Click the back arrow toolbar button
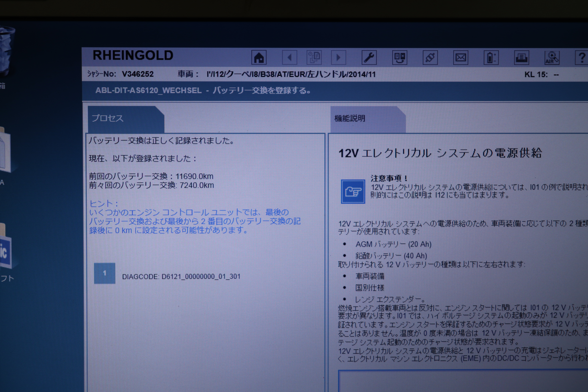Viewport: 588px width, 392px height. [x=289, y=58]
